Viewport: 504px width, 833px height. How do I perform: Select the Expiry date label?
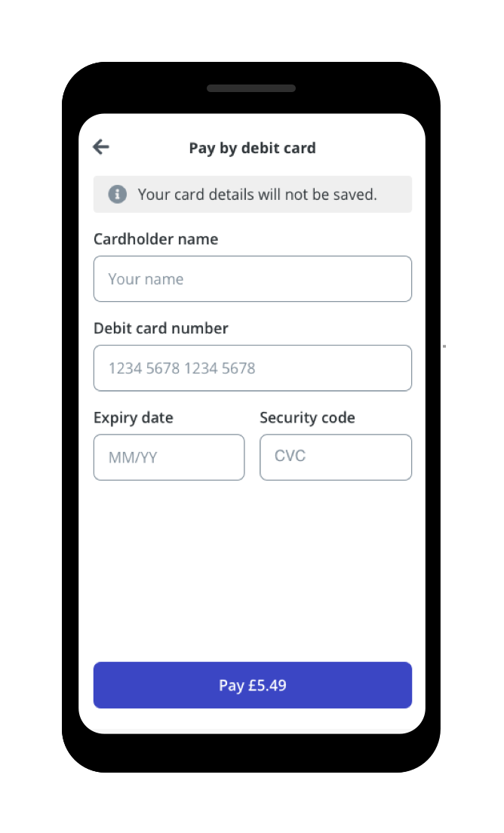(x=133, y=417)
